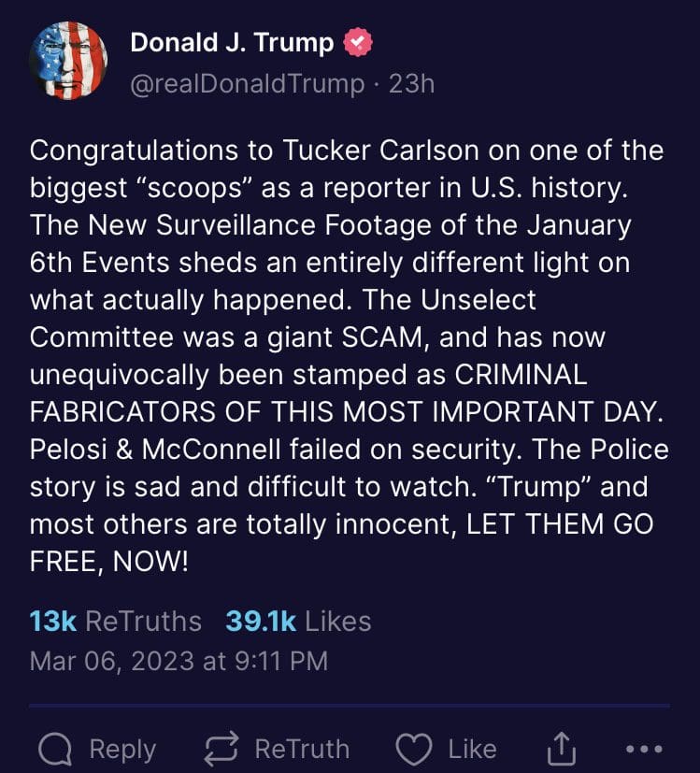Screen dimensions: 700x773
Task: Click the Mar 06, 2023 date line
Action: click(x=179, y=661)
